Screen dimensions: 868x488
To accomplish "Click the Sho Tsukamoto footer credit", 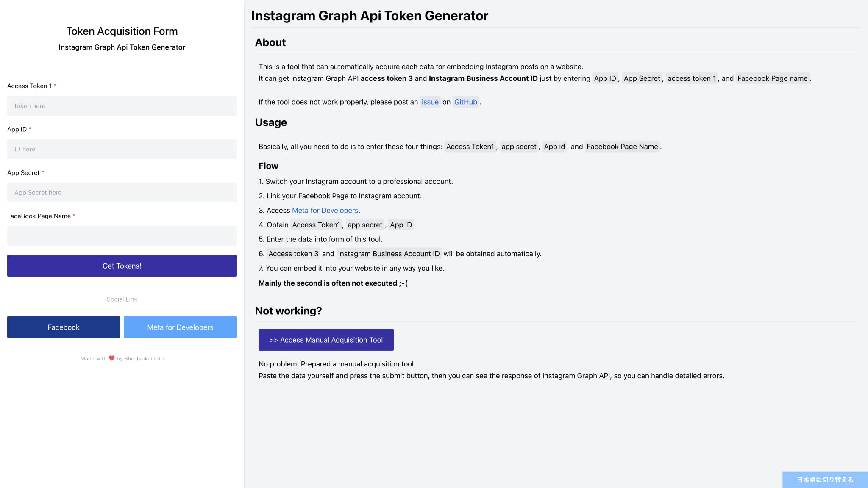I will click(x=144, y=359).
